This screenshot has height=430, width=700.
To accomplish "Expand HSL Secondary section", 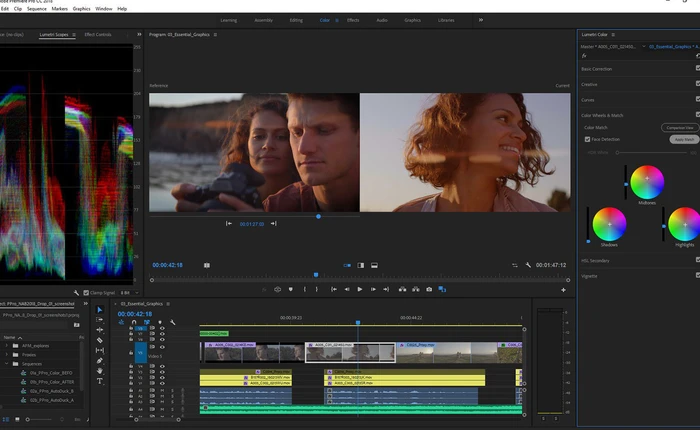I will tap(595, 261).
